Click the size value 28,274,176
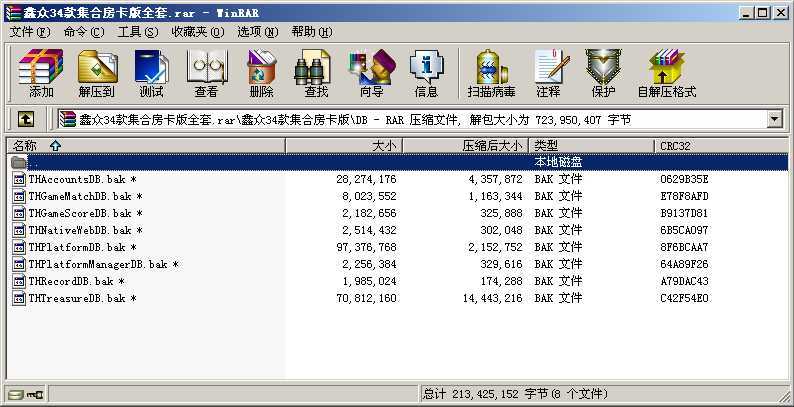Screen dimensions: 794x407 pyautogui.click(x=366, y=179)
